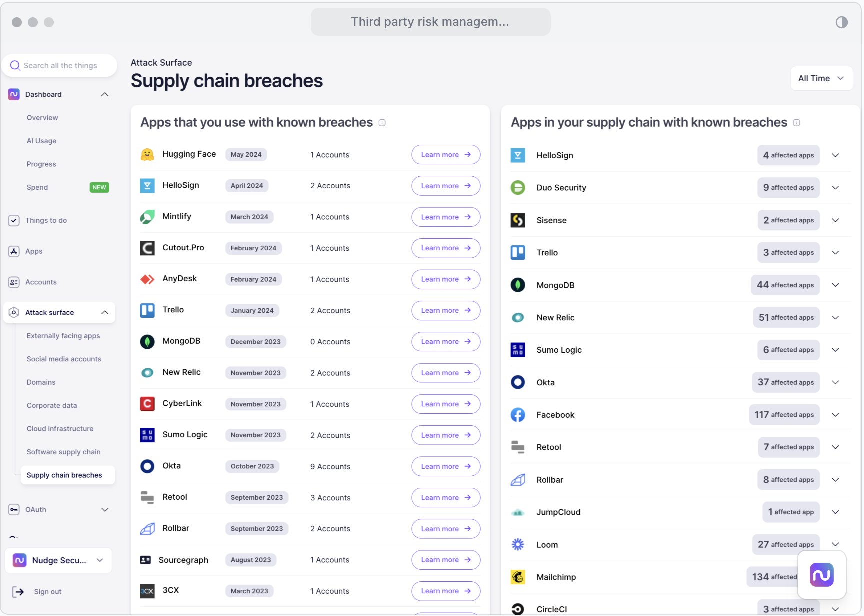The height and width of the screenshot is (616, 864).
Task: Learn more about Retool breach
Action: point(446,497)
